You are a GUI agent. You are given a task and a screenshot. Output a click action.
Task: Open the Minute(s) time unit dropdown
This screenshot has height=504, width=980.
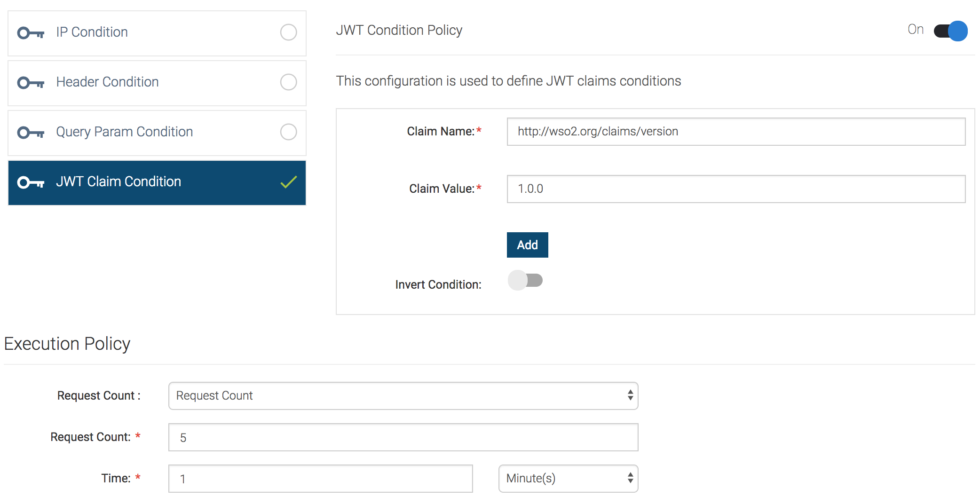568,478
